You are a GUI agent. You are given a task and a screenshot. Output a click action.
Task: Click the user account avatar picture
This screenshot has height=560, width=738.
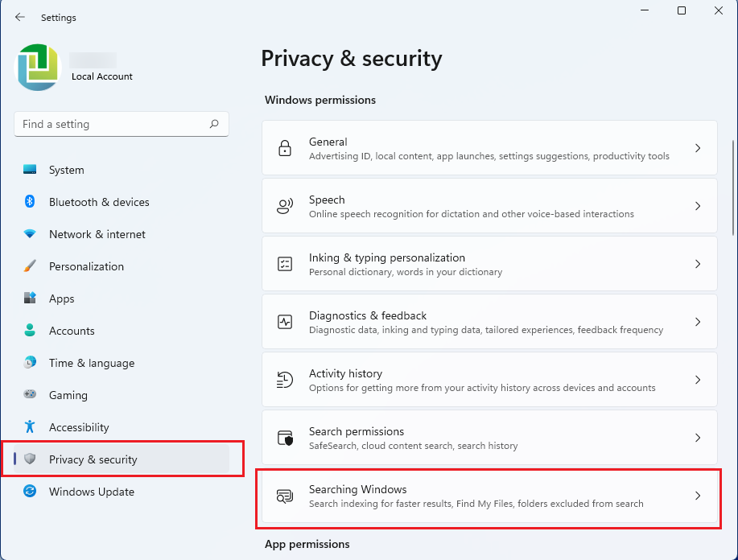coord(38,68)
